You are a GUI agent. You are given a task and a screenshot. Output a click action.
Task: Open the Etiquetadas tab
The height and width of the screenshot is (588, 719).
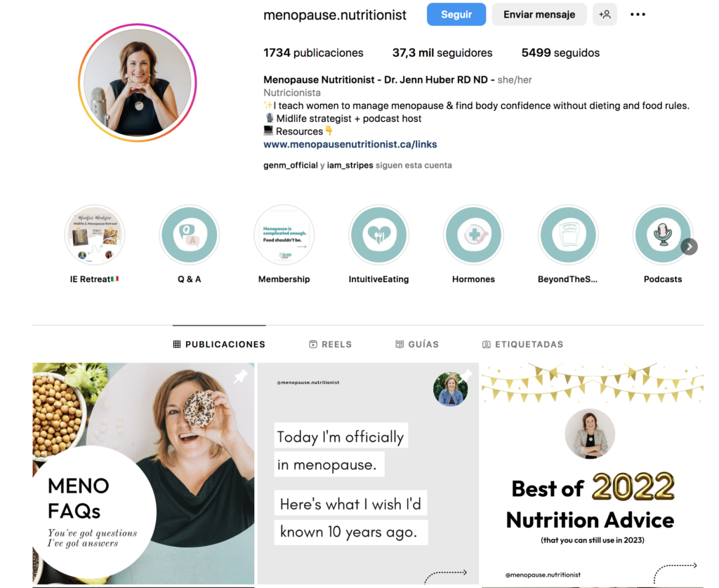[522, 345]
